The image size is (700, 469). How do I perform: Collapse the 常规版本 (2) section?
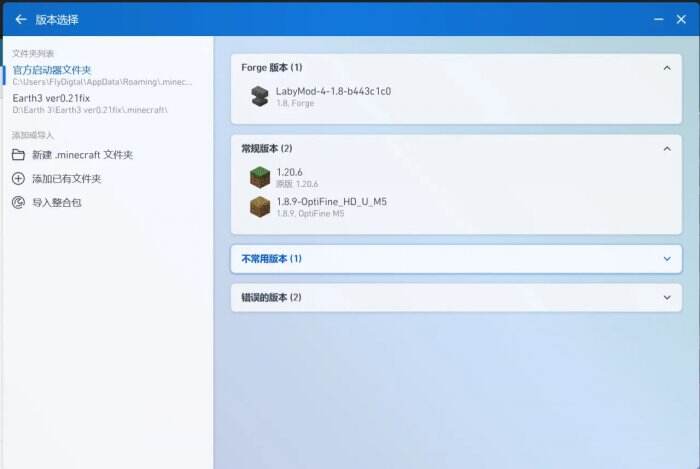[x=667, y=149]
